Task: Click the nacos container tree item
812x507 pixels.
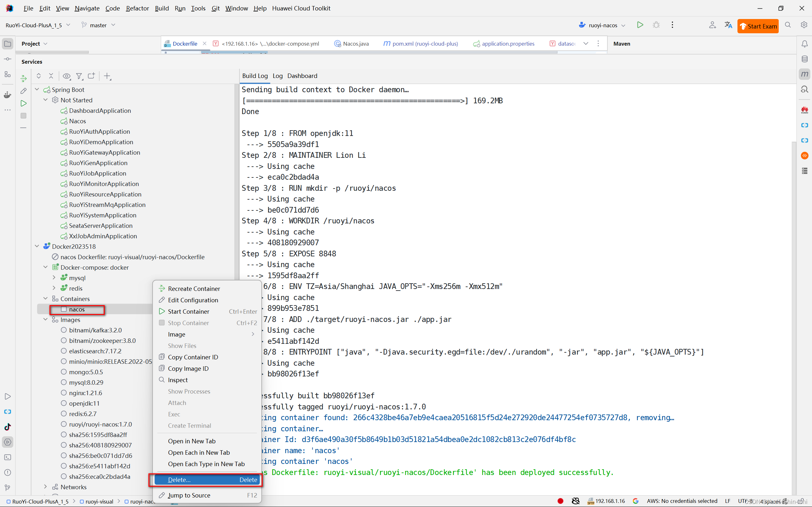Action: 76,309
